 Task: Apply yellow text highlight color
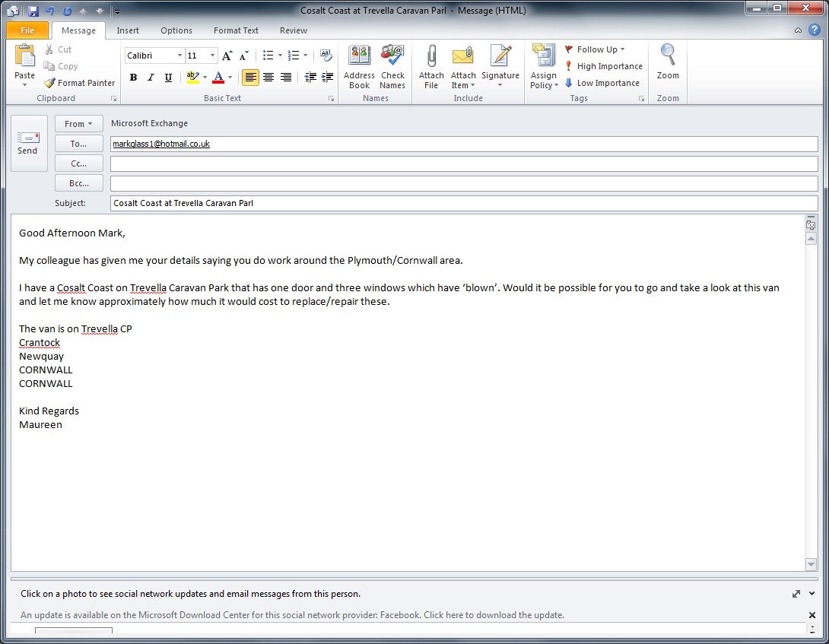(x=192, y=78)
